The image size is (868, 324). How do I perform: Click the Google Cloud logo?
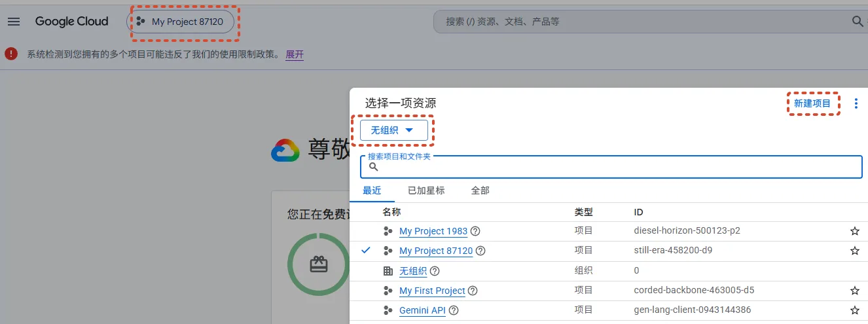point(71,22)
